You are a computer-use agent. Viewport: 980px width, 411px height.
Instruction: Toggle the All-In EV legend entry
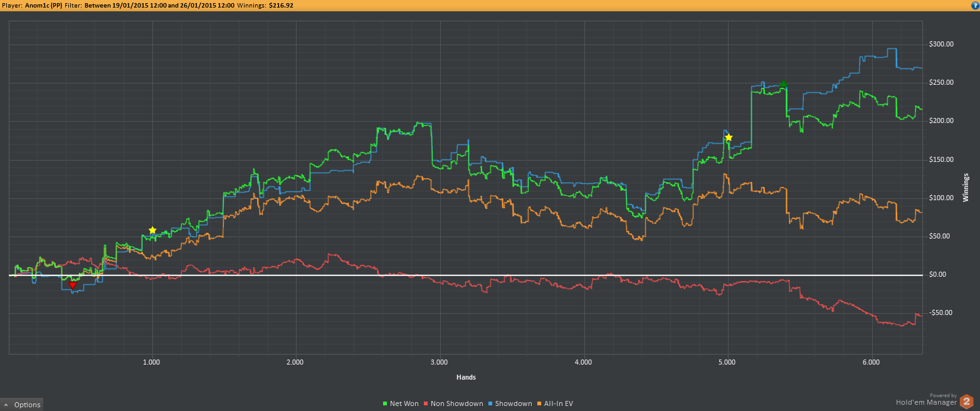point(556,403)
